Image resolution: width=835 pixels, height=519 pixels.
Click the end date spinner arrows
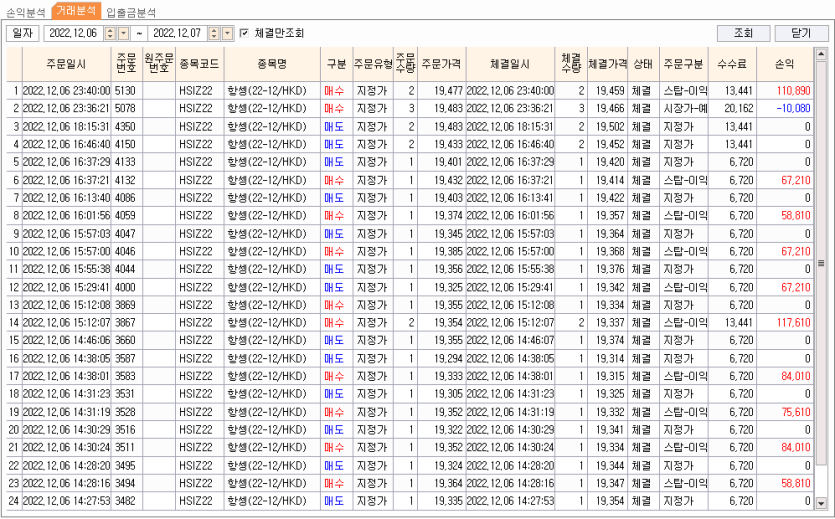point(214,33)
